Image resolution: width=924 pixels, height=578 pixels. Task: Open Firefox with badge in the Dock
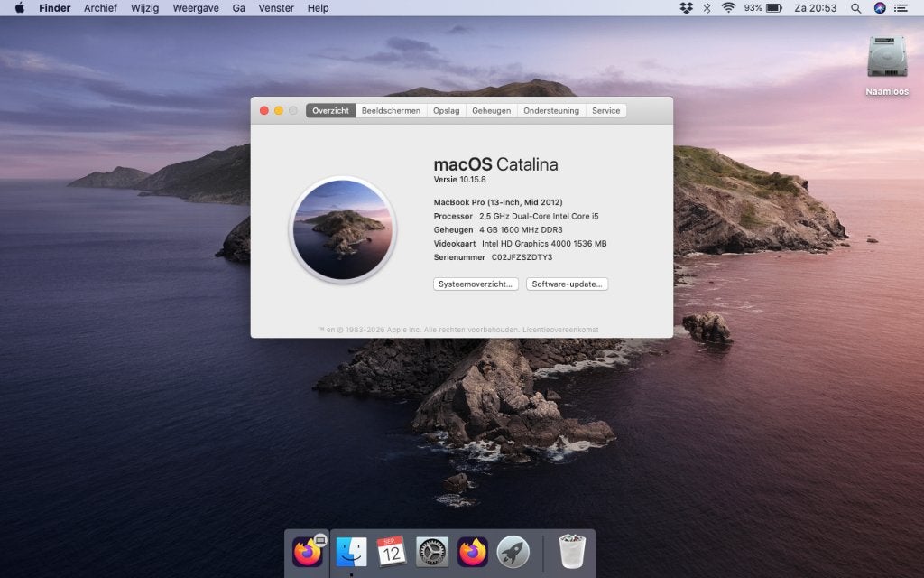(x=308, y=552)
